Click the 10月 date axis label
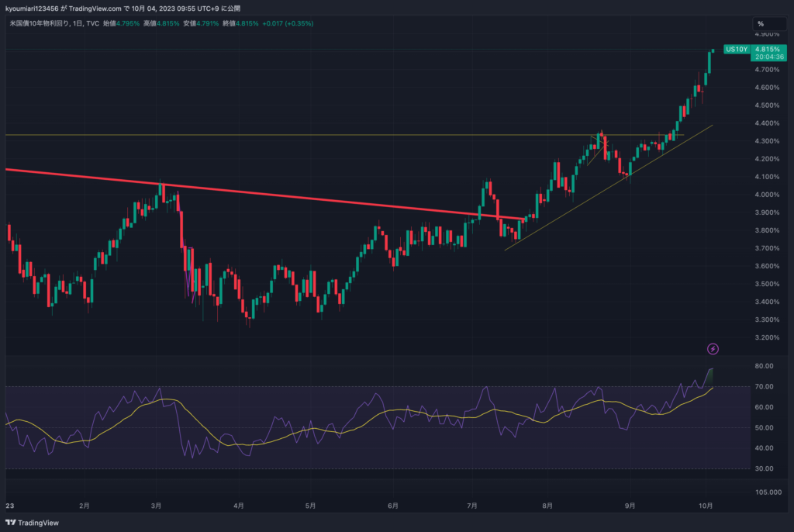This screenshot has height=532, width=794. pyautogui.click(x=706, y=506)
